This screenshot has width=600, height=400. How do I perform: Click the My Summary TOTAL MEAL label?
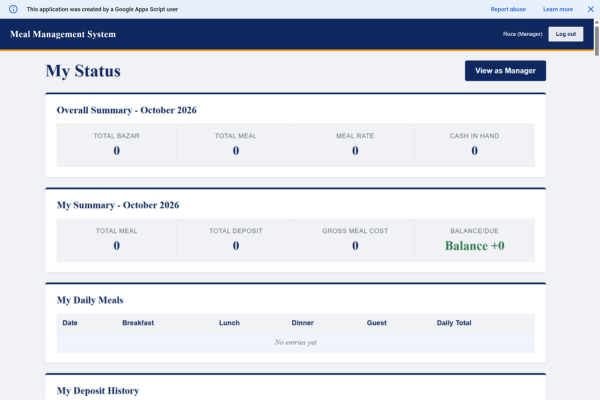pos(116,231)
